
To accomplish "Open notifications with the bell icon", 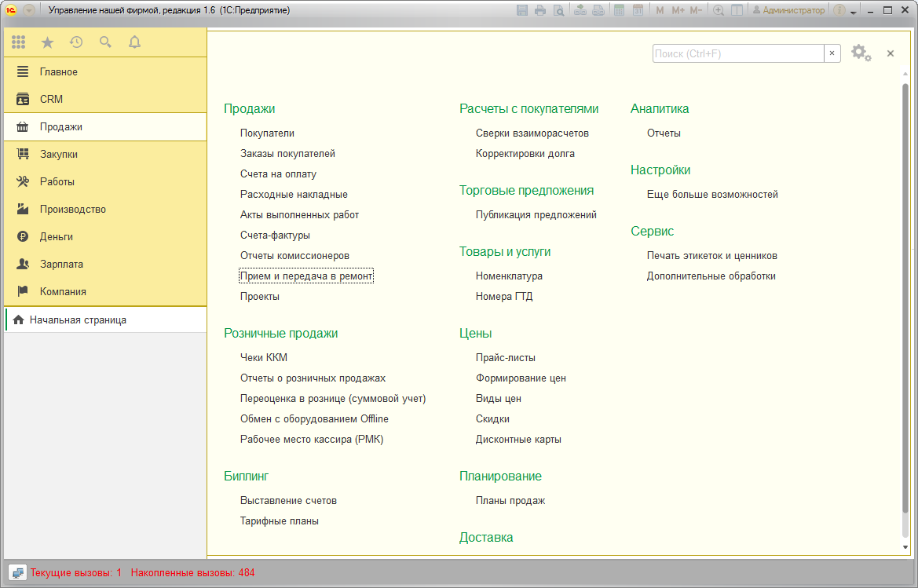I will click(x=134, y=42).
